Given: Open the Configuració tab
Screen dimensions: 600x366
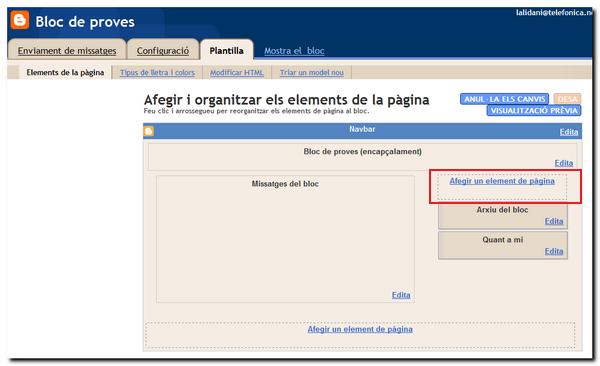Looking at the screenshot, I should coord(163,51).
